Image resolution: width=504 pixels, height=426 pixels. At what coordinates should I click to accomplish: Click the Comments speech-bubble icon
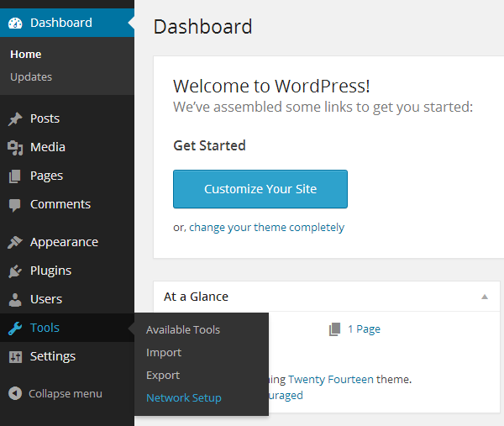[x=15, y=205]
